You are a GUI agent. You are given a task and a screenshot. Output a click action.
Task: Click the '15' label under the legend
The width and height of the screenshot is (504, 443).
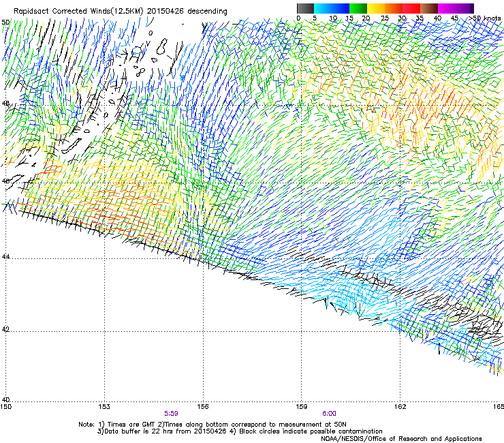tap(349, 18)
